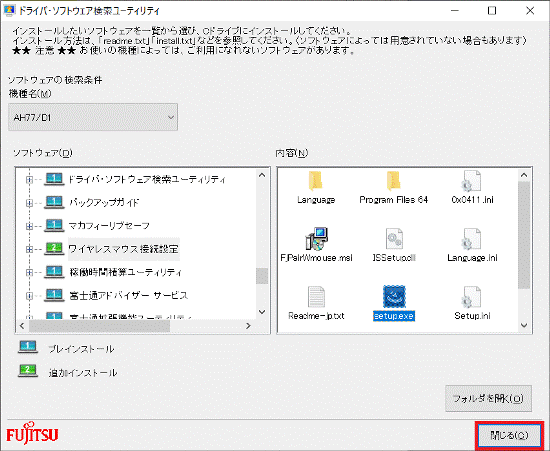Select the ISSetup.dll file icon
This screenshot has width=550, height=451.
point(394,239)
